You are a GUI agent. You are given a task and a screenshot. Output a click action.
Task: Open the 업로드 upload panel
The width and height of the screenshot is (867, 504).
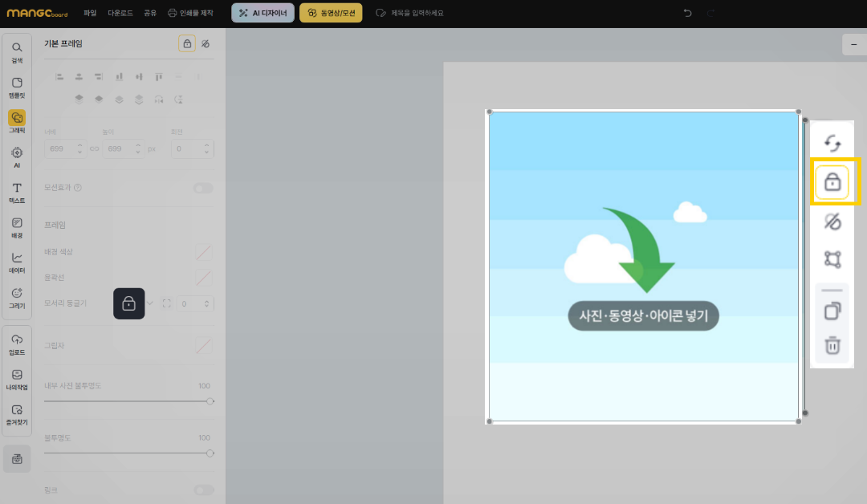tap(17, 343)
